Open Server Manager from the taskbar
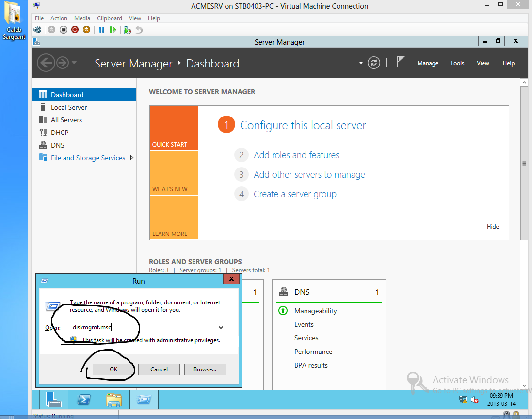 pyautogui.click(x=53, y=399)
